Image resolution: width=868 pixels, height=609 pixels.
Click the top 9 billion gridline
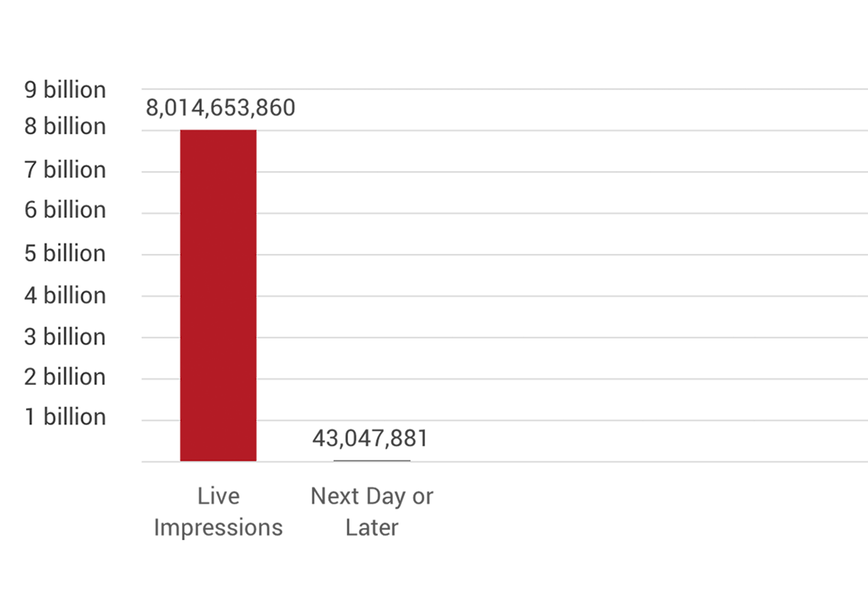click(x=504, y=89)
